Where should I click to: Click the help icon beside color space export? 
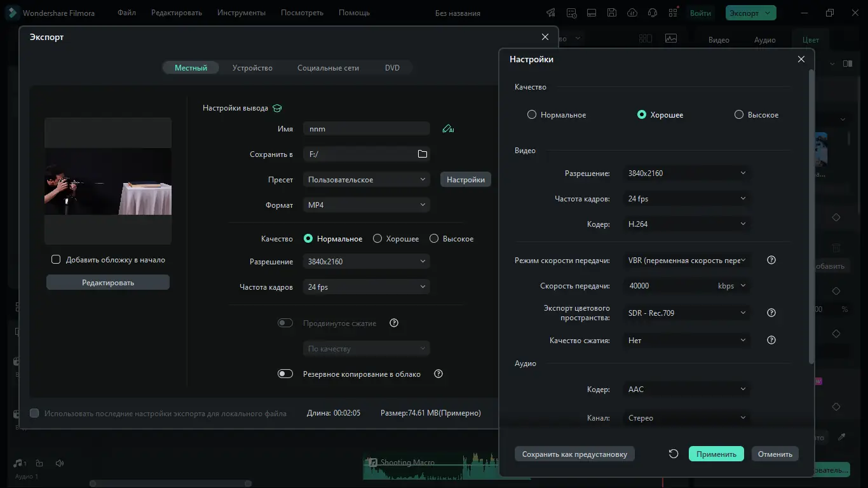click(x=771, y=313)
